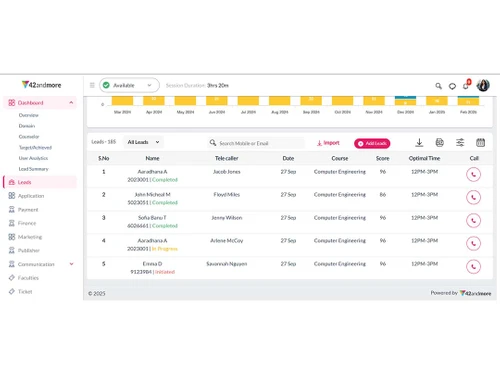Go to Finance in sidebar

pos(27,223)
